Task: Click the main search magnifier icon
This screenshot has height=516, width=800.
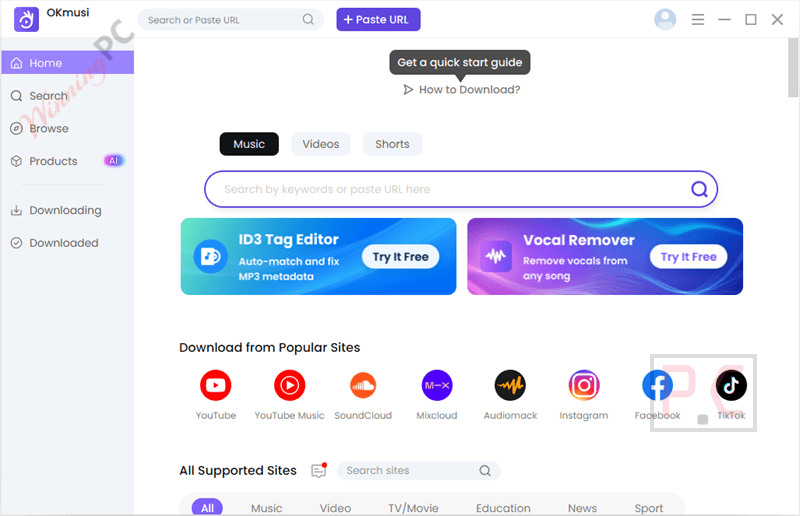Action: click(x=699, y=189)
